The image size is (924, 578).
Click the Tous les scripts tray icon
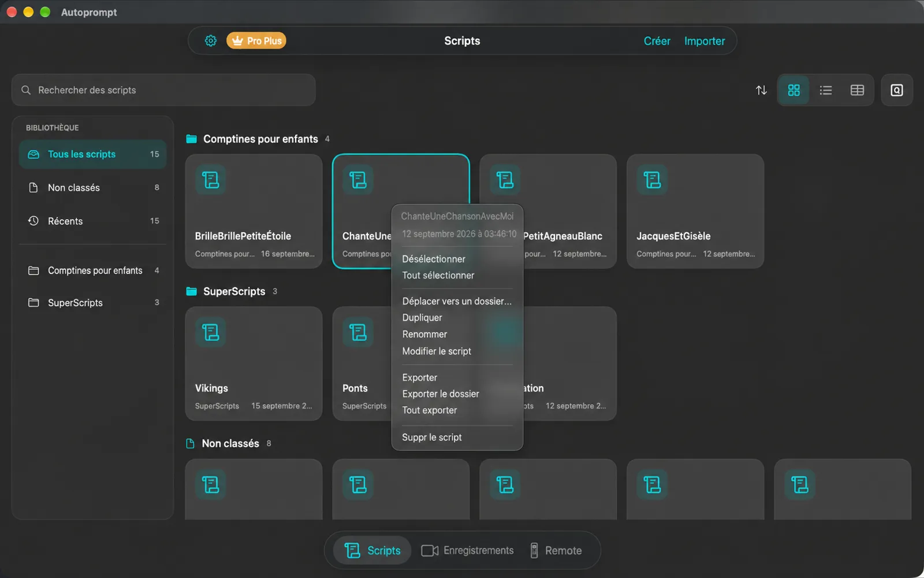point(33,154)
